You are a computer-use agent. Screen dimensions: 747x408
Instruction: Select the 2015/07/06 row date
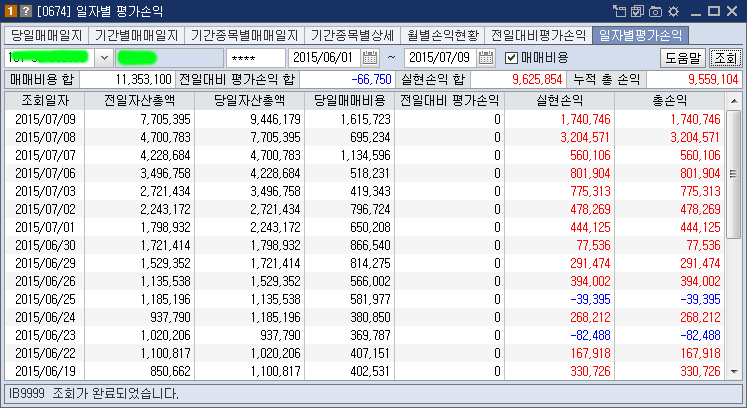(x=45, y=173)
